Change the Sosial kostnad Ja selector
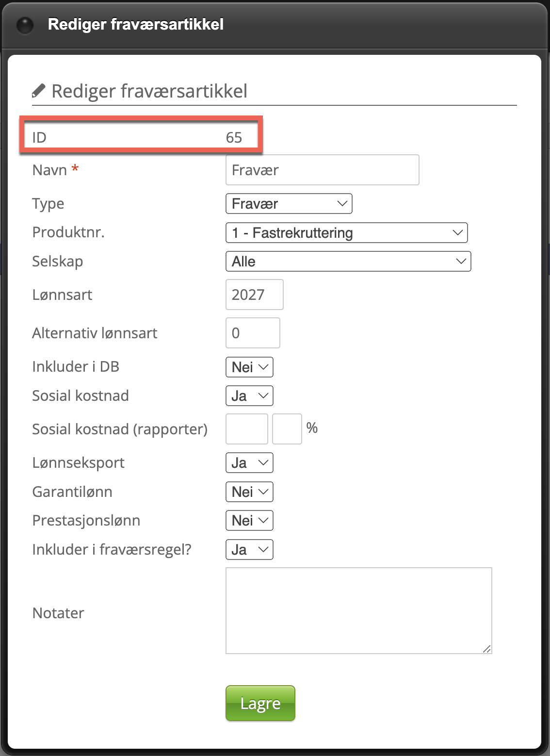The height and width of the screenshot is (756, 550). [249, 395]
